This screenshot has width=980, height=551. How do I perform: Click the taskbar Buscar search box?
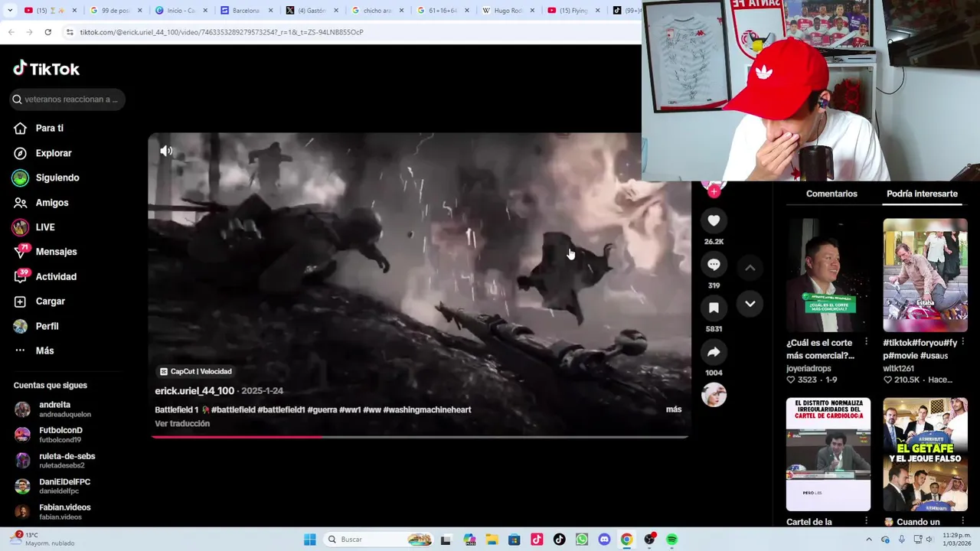(x=379, y=540)
